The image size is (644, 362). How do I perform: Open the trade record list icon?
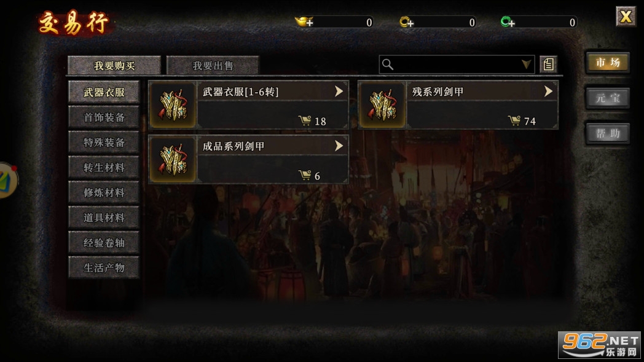[549, 65]
